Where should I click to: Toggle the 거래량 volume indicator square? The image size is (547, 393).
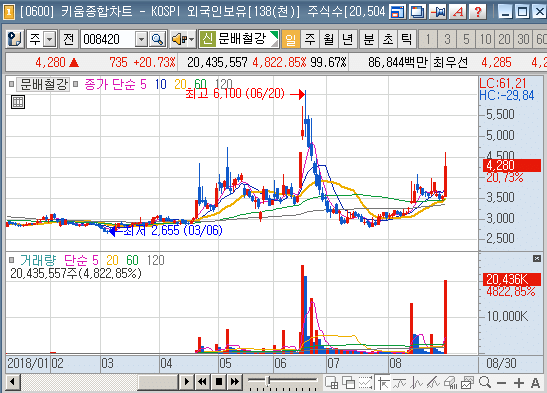[x=12, y=260]
